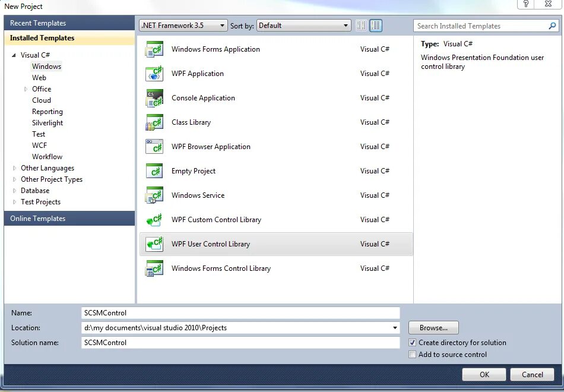
Task: Select the Installed Templates section
Action: pyautogui.click(x=69, y=38)
